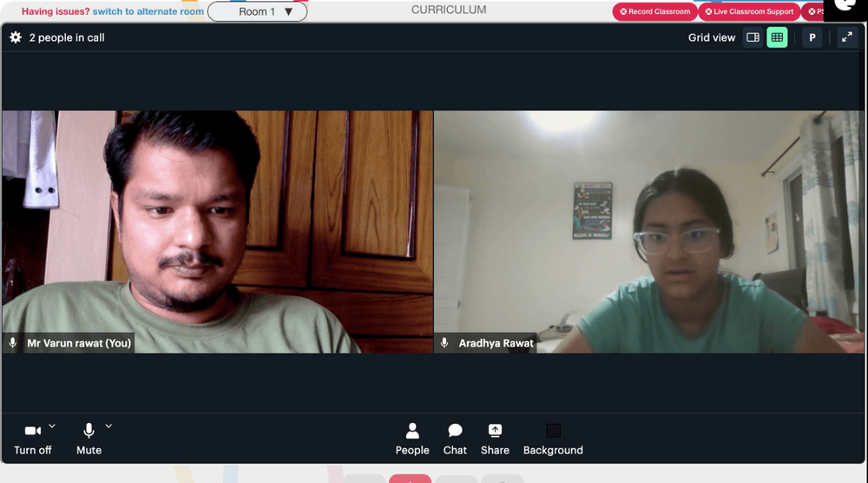
Task: Select the CURRICULUM tab
Action: click(x=449, y=10)
